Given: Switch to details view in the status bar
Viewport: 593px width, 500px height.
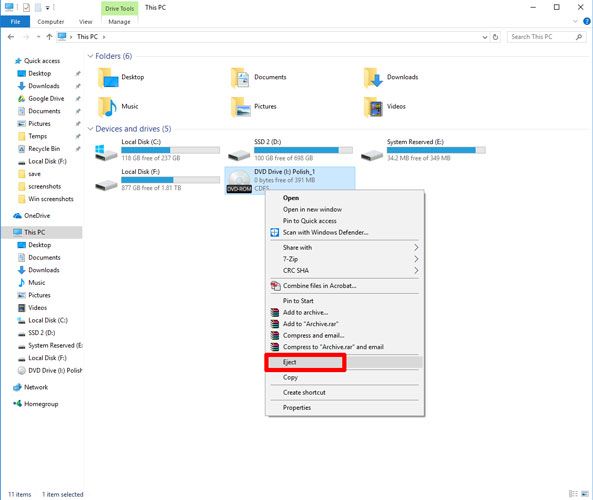Looking at the screenshot, I should point(573,494).
